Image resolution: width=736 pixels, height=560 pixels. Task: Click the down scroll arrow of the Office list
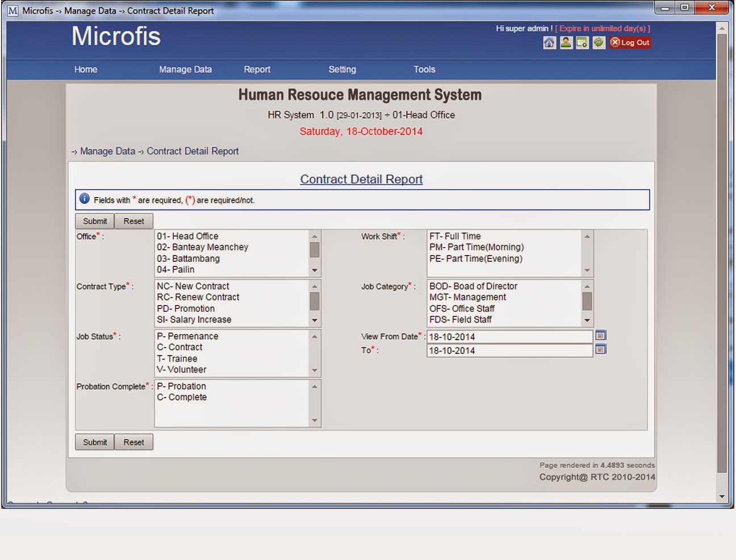click(314, 270)
